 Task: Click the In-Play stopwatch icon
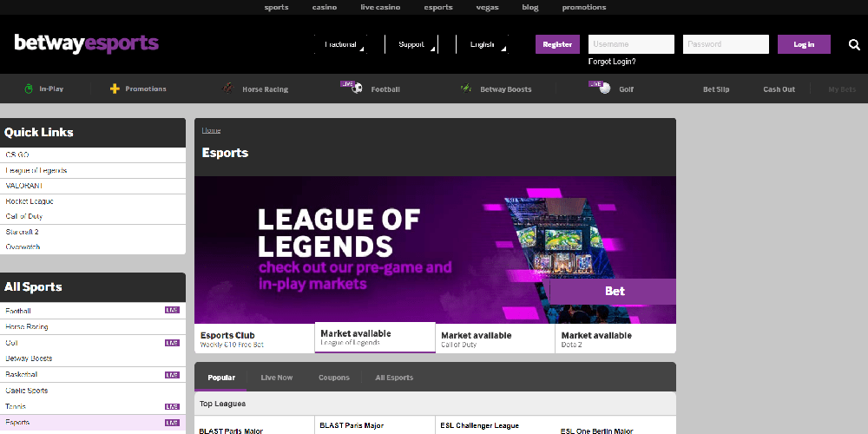(x=29, y=89)
